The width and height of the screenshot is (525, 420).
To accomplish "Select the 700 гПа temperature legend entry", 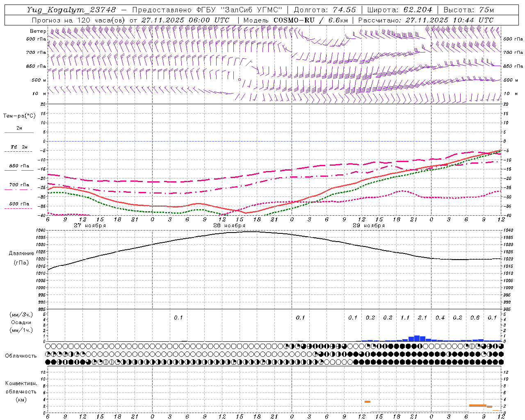I will [x=19, y=185].
